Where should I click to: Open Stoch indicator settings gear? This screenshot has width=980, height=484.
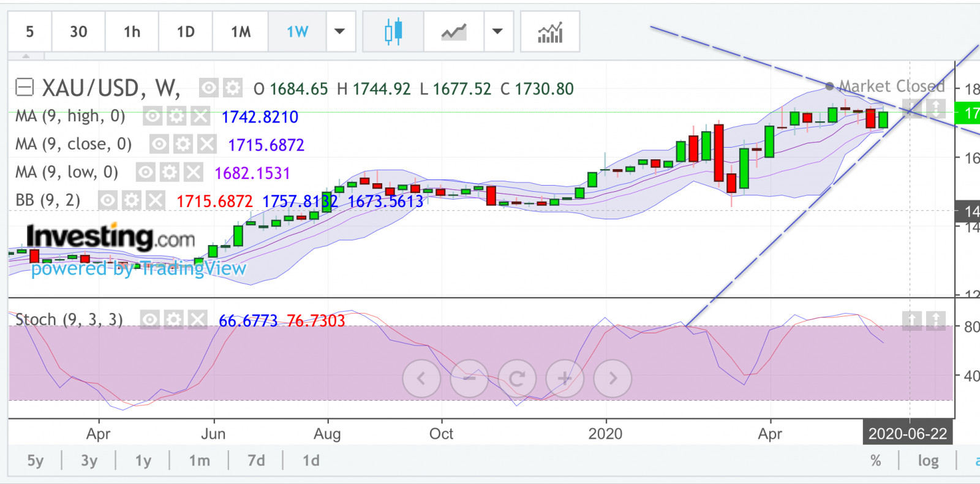tap(174, 319)
